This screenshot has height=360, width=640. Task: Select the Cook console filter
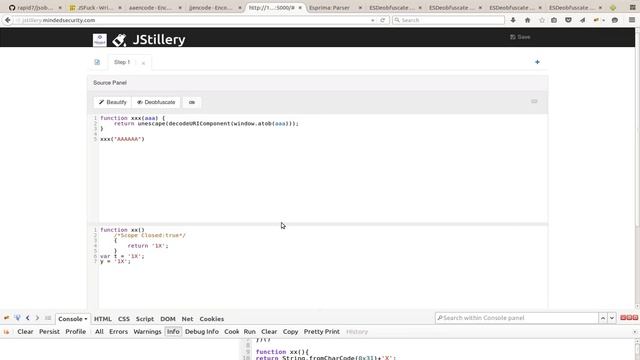(x=232, y=331)
